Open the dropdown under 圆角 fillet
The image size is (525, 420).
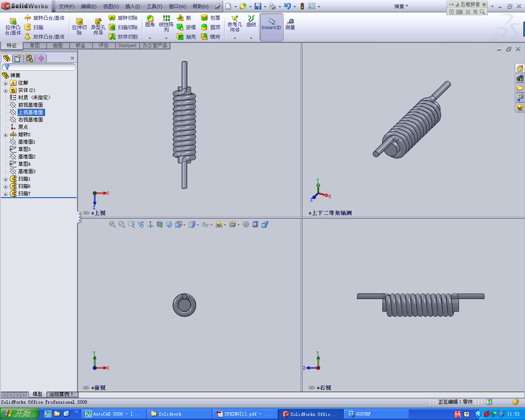pyautogui.click(x=150, y=38)
